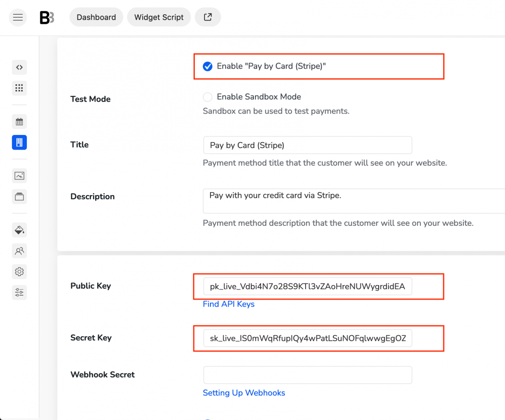Disable the Pay by Card (Stripe) checkbox
505x420 pixels.
(x=207, y=66)
